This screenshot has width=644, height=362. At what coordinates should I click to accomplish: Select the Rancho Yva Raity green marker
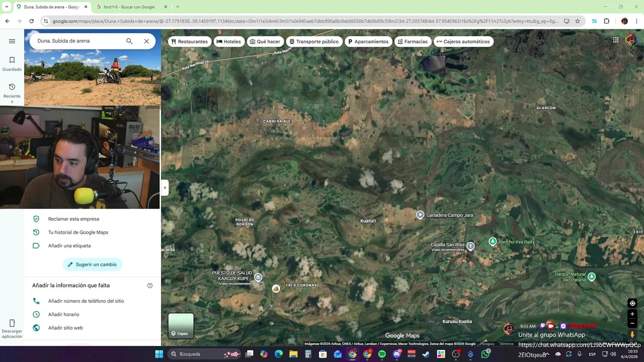click(x=493, y=241)
